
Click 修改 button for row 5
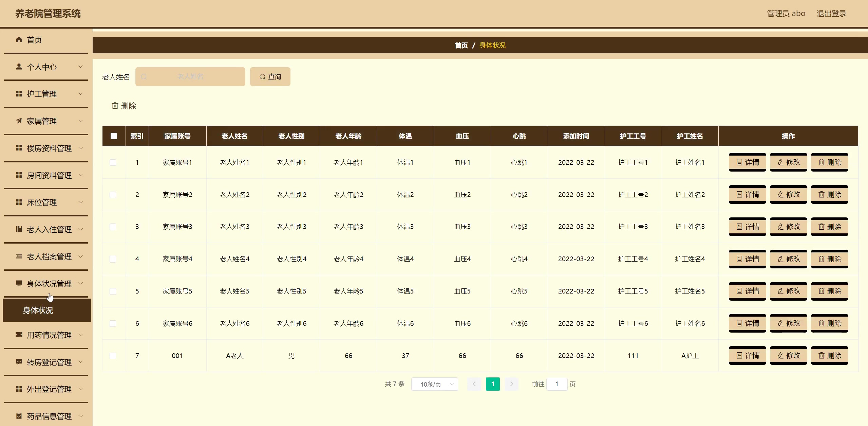coord(788,291)
